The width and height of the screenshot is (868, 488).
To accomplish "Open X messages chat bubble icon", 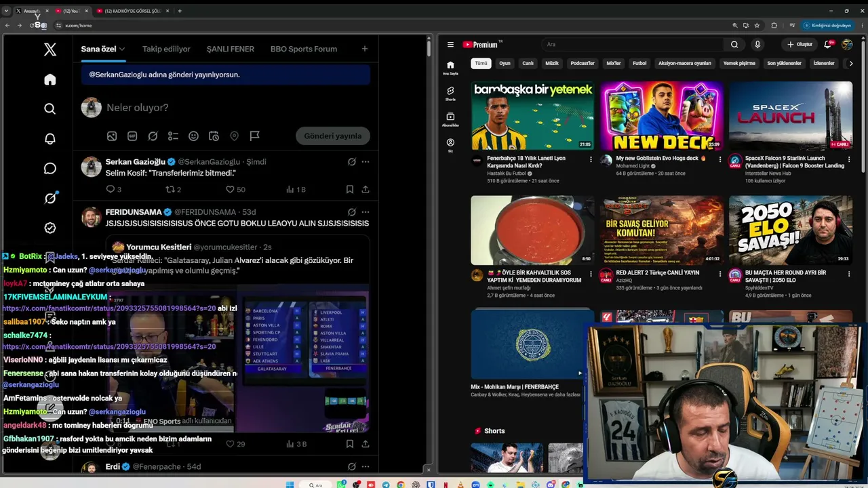I will tap(50, 168).
